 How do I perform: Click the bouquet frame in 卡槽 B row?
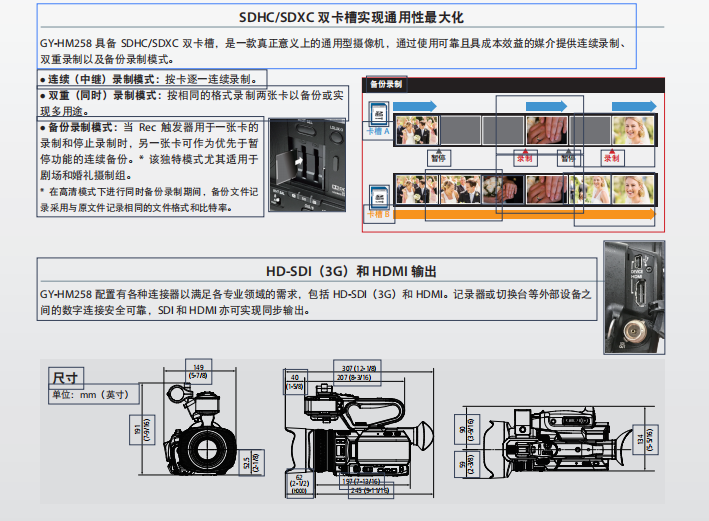tap(503, 189)
